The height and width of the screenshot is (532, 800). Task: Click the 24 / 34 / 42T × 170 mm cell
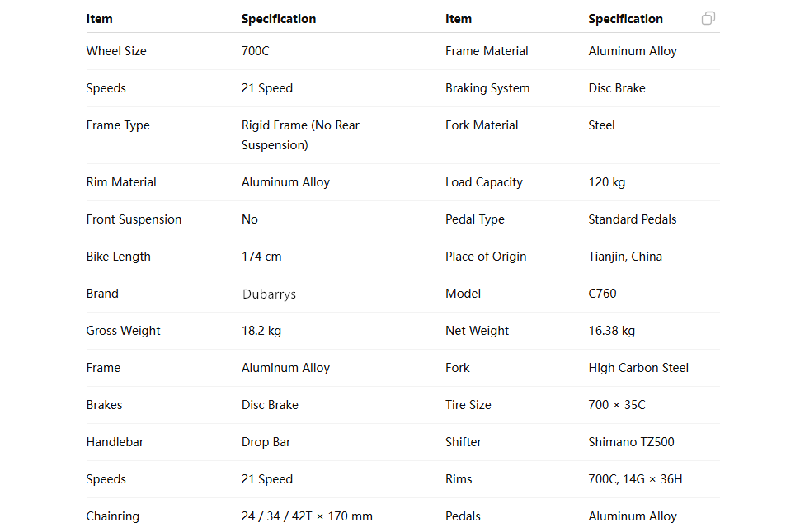(x=307, y=516)
